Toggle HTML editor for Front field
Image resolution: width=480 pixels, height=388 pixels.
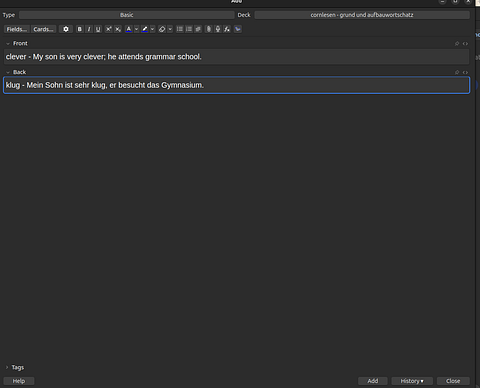click(465, 44)
